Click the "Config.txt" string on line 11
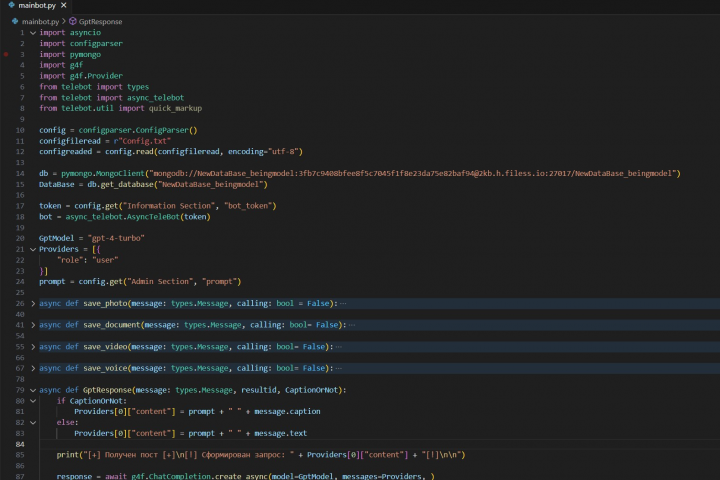The image size is (720, 480). click(144, 141)
